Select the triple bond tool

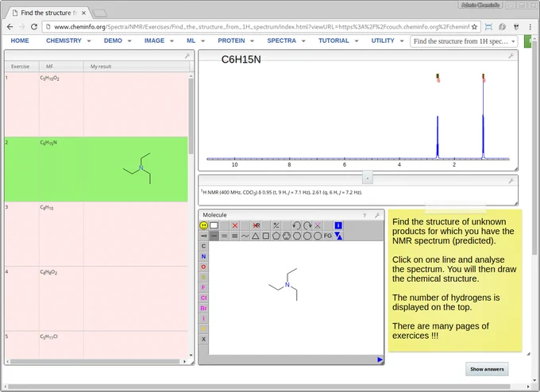(x=235, y=236)
